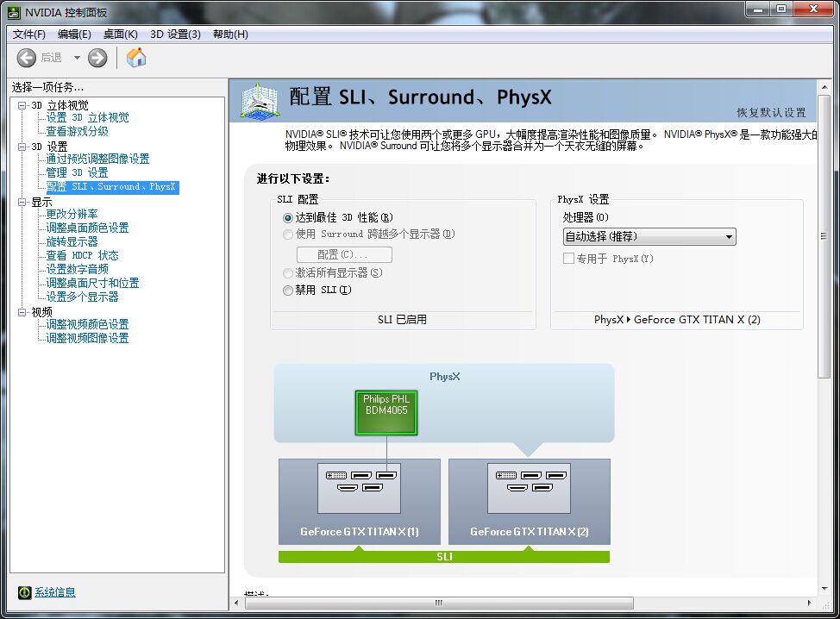
Task: Open the 桌面(K) menu
Action: click(x=121, y=34)
